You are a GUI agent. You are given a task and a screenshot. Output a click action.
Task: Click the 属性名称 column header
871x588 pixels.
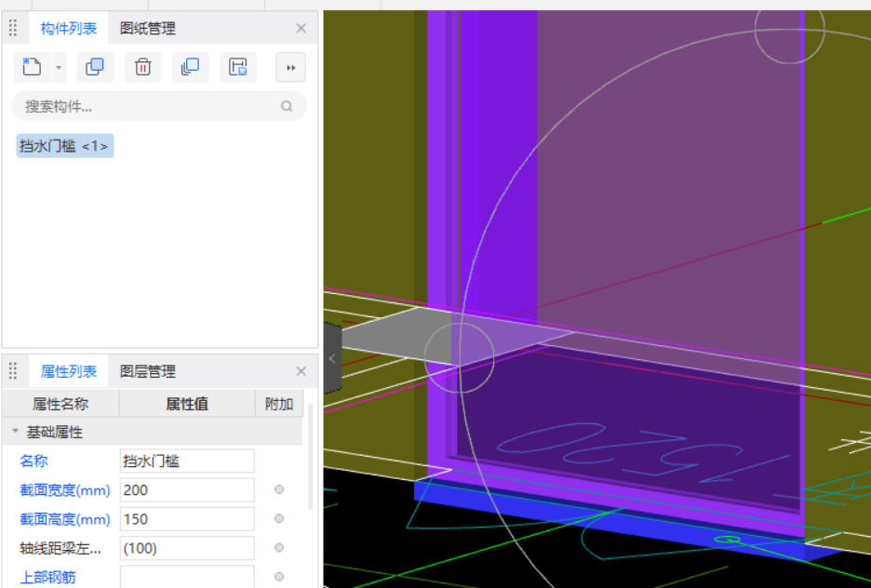pos(60,404)
